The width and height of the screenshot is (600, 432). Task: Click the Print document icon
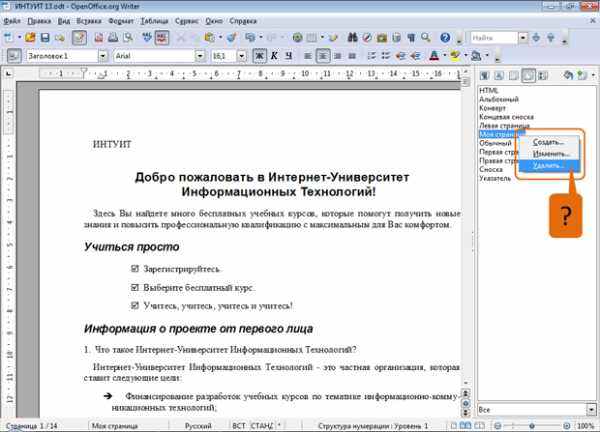click(x=113, y=37)
